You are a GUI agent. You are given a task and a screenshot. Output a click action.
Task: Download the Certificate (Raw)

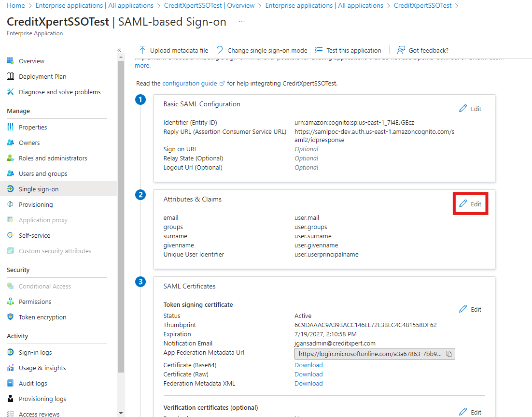pyautogui.click(x=308, y=374)
